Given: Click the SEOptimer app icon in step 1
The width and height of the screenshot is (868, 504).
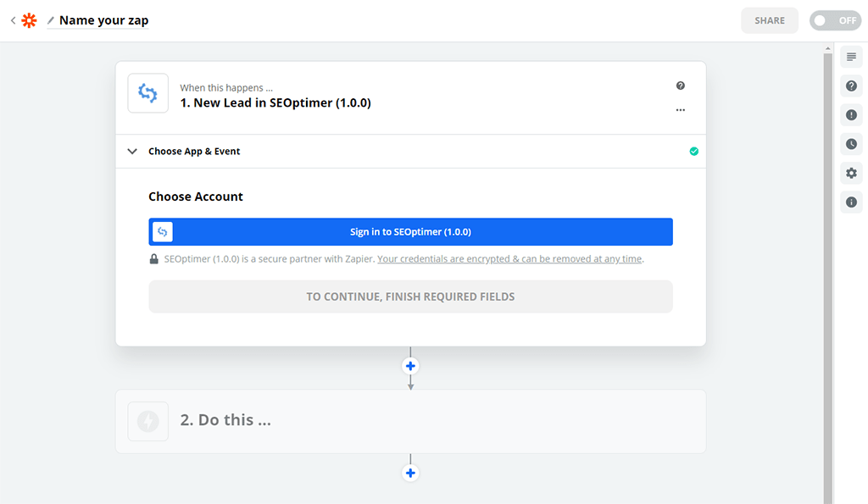Looking at the screenshot, I should (147, 93).
